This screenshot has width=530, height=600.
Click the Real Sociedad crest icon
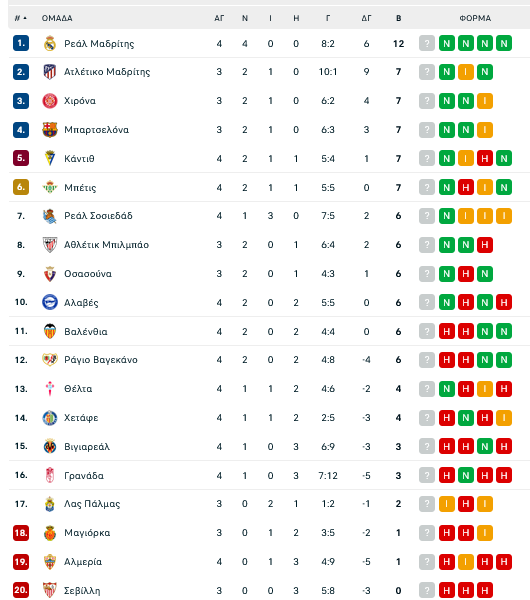coord(50,216)
